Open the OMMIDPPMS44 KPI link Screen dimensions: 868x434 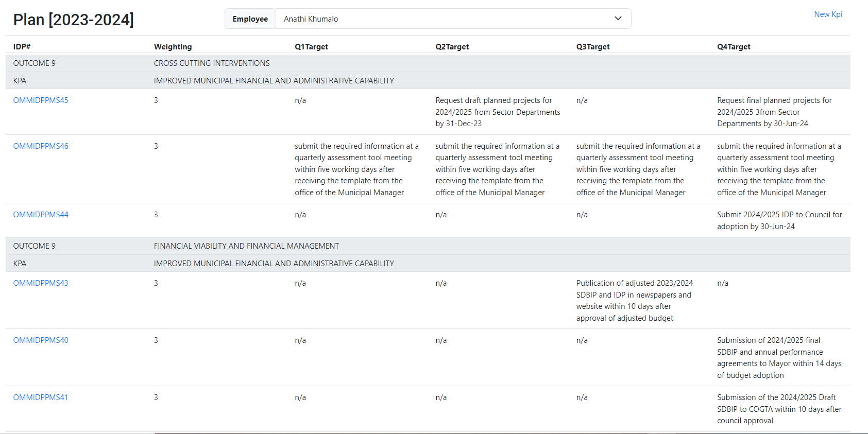41,215
